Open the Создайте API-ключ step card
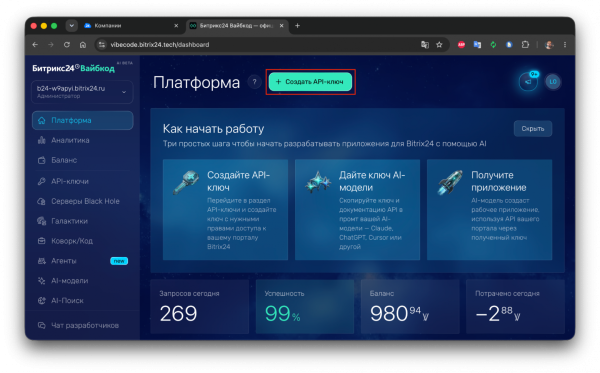 pyautogui.click(x=225, y=210)
